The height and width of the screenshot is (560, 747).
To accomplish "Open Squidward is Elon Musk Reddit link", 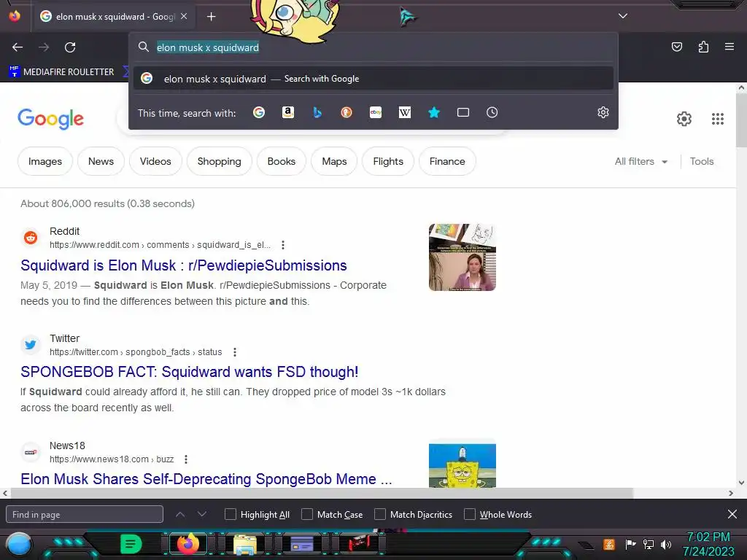I will 183,265.
